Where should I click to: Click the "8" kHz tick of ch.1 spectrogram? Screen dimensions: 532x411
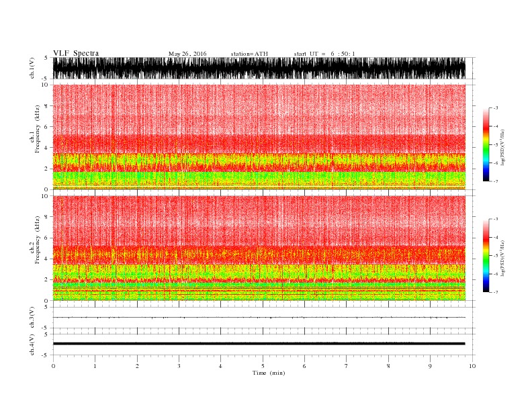click(46, 106)
